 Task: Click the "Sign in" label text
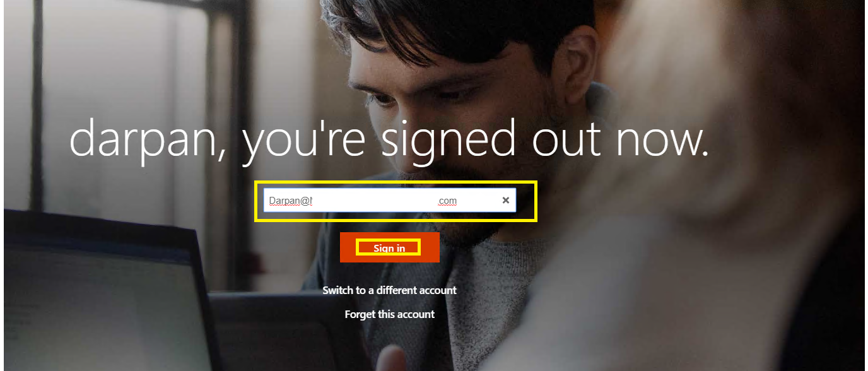point(389,248)
